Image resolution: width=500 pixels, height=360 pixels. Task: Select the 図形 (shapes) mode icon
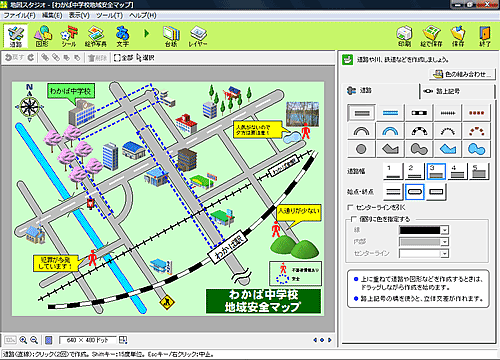[42, 36]
